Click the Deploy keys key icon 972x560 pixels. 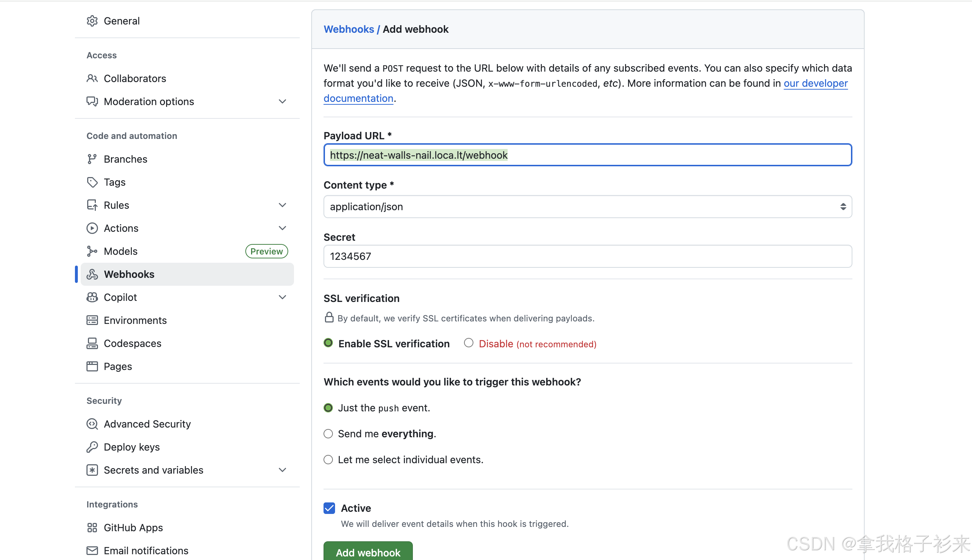pos(92,447)
